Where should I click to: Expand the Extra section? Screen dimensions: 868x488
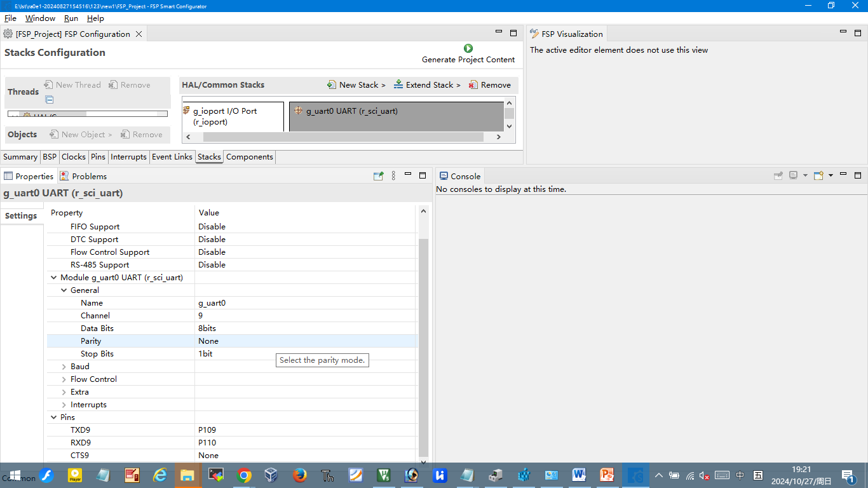(64, 392)
